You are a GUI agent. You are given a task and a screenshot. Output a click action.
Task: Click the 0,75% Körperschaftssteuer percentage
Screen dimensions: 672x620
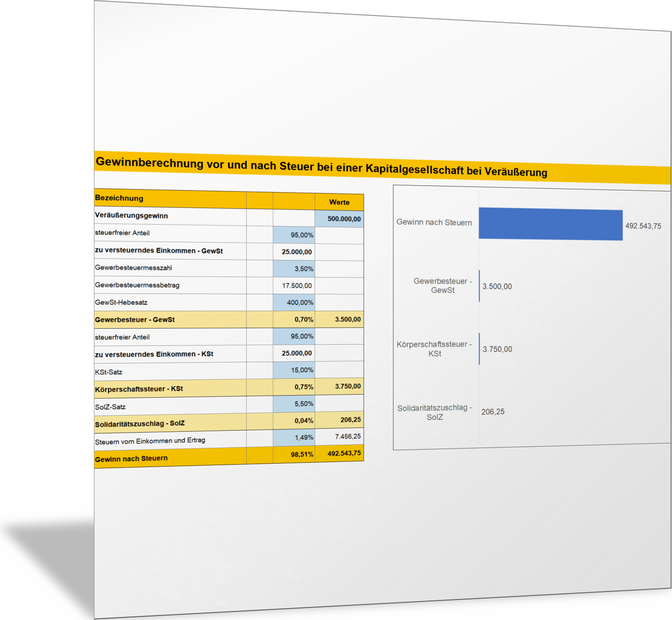point(294,387)
